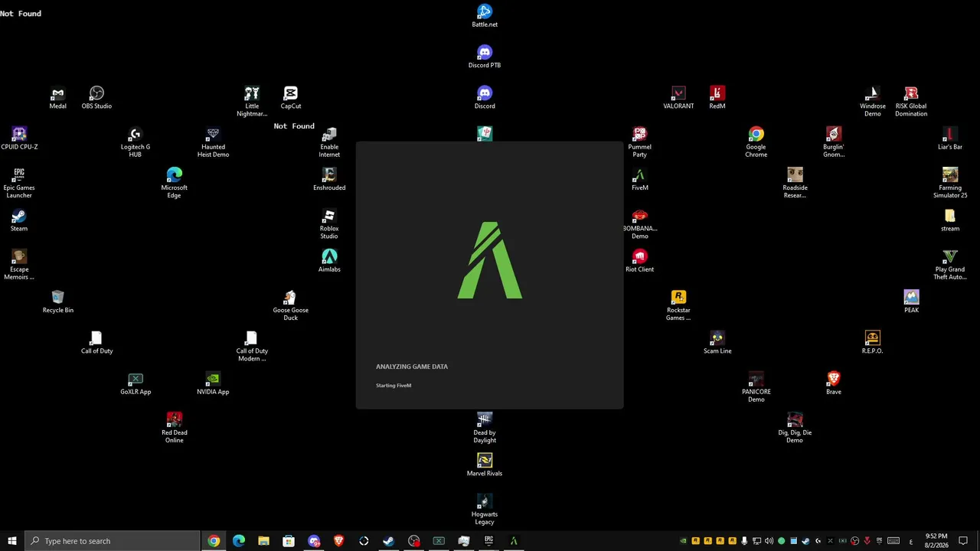Select the Goose Goose Duck shortcut
The image size is (980, 551).
pos(291,305)
